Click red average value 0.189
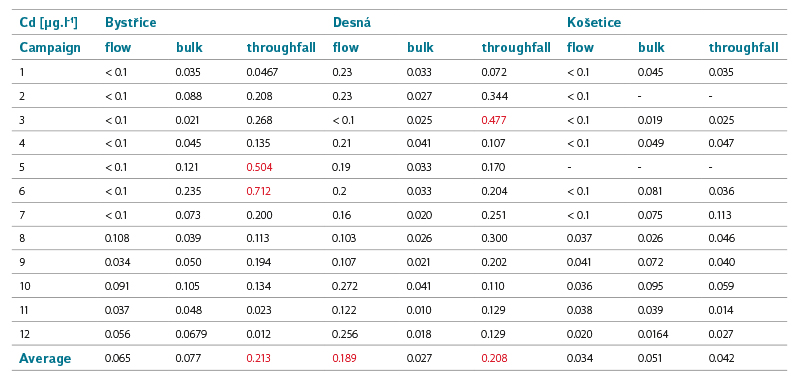The width and height of the screenshot is (800, 388). point(344,358)
